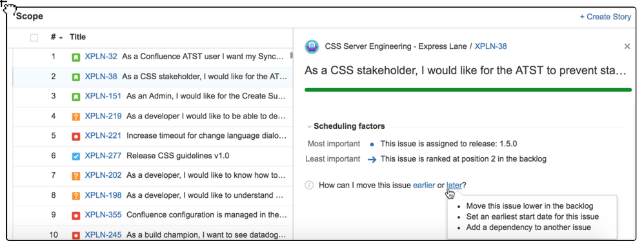Image resolution: width=644 pixels, height=248 pixels.
Task: Click the info icon beside 'How can I move'
Action: point(309,186)
